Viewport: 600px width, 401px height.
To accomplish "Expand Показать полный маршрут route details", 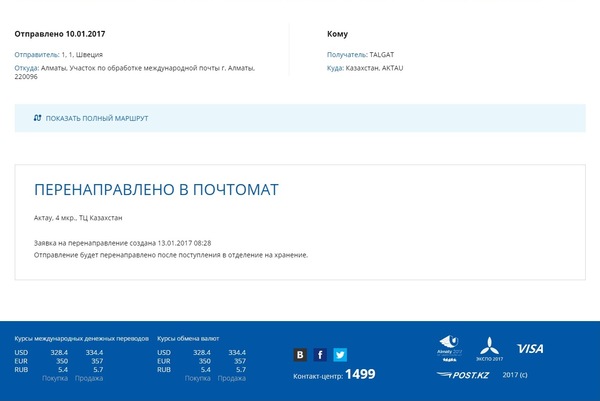I will [96, 118].
